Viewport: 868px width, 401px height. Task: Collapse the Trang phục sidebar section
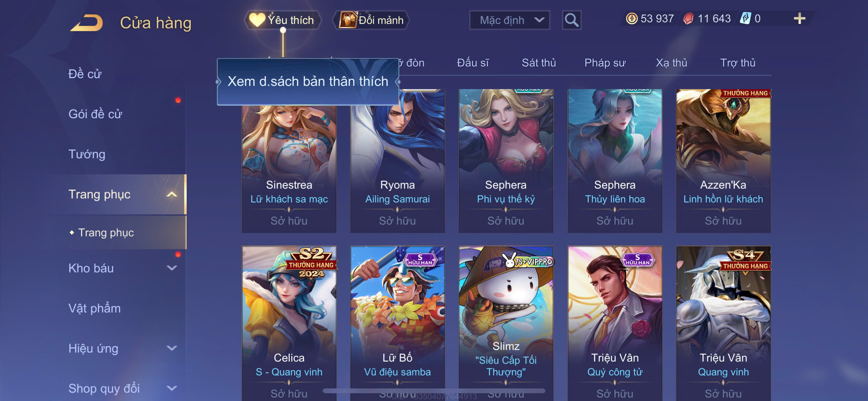pos(172,194)
